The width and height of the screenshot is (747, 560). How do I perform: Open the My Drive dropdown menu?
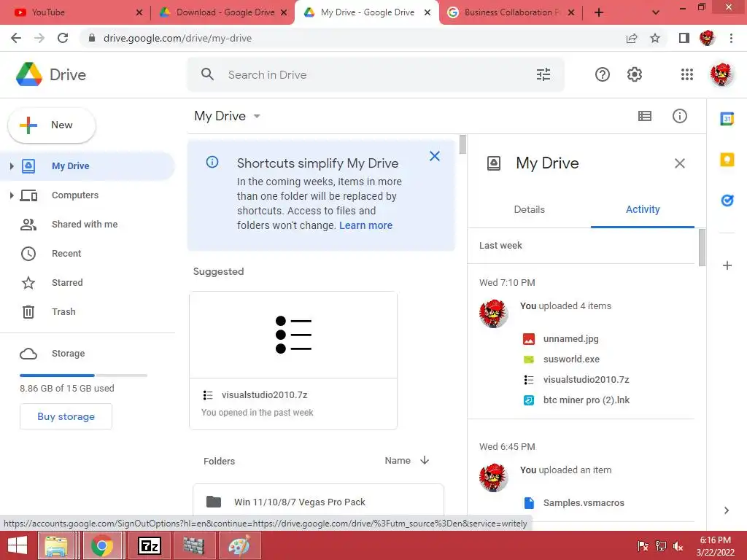(228, 116)
